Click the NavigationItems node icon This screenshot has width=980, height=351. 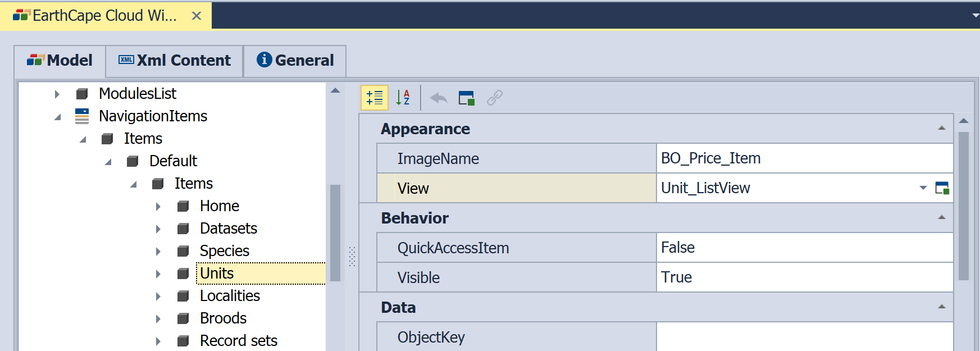click(82, 116)
